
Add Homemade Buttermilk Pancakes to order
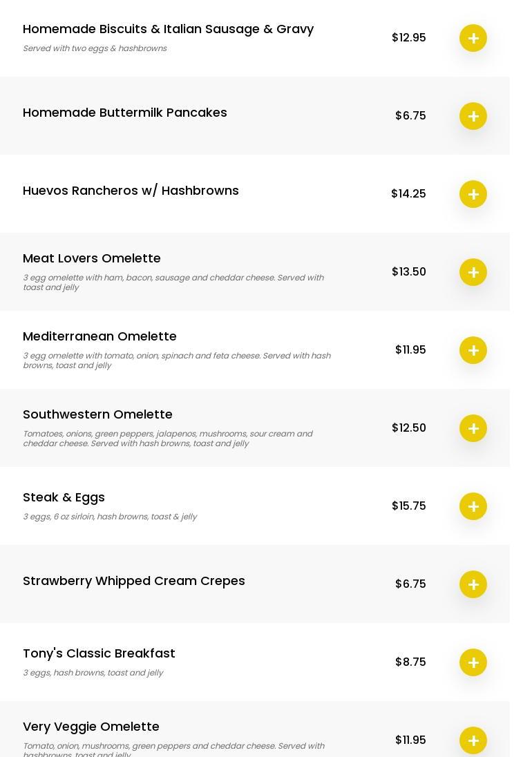click(x=473, y=116)
